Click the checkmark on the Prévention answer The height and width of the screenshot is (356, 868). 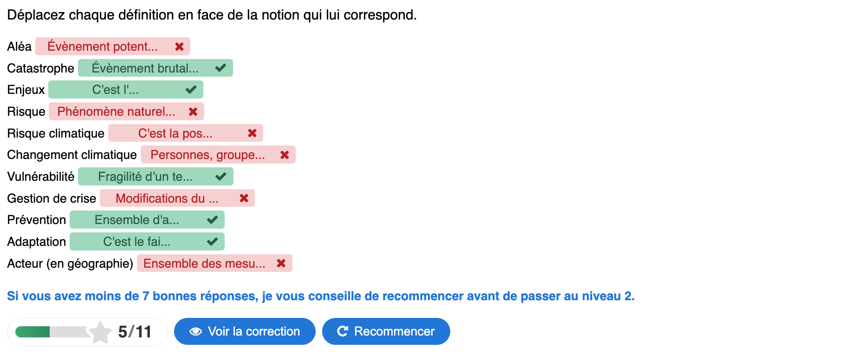tap(213, 220)
